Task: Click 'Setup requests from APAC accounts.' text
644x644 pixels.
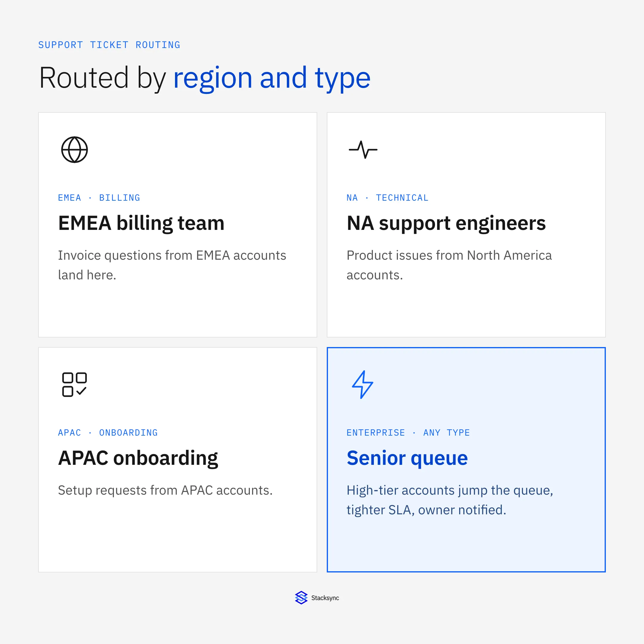Action: point(165,490)
